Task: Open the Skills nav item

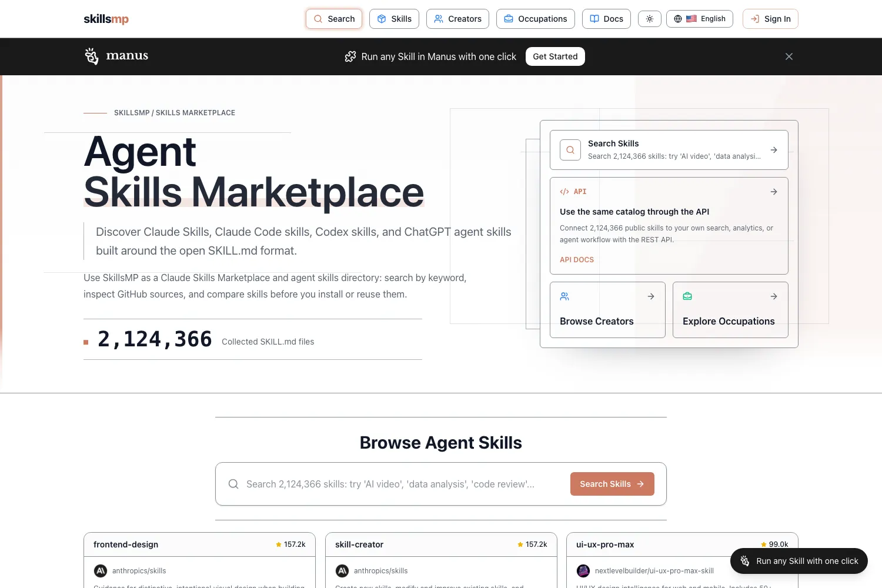Action: [394, 19]
